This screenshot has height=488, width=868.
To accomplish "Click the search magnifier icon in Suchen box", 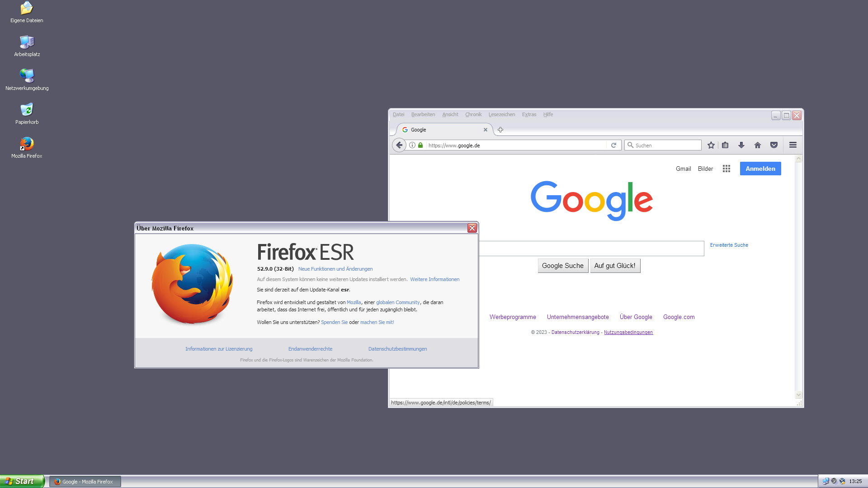I will [x=630, y=145].
